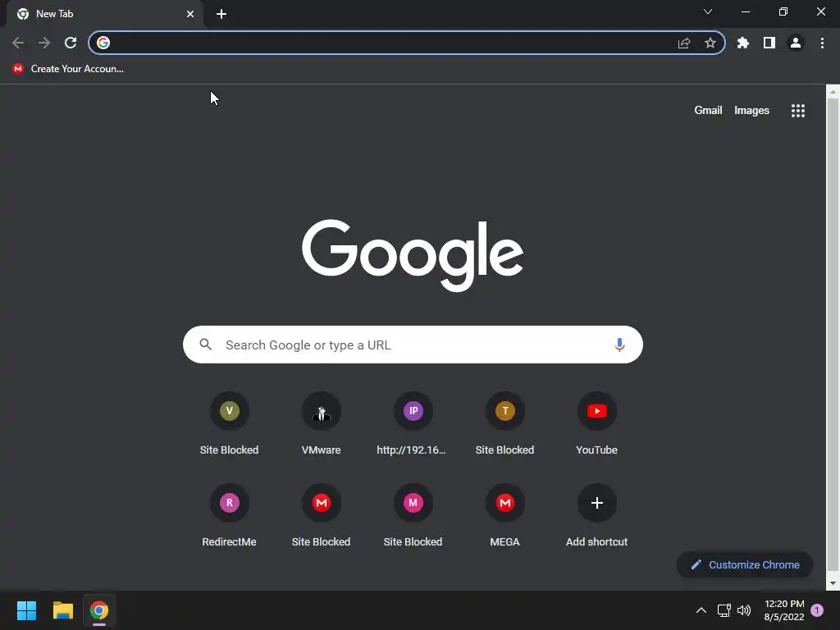This screenshot has height=630, width=840.
Task: Open Gmail link
Action: pos(708,111)
